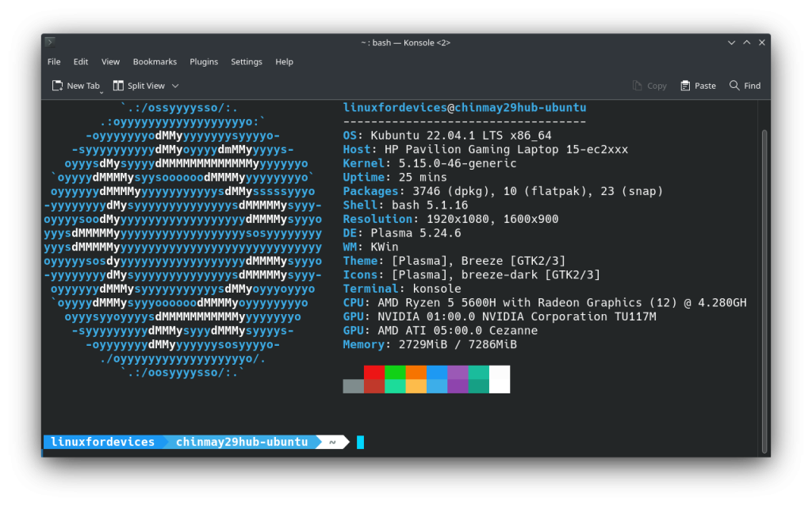Click the blinking terminal cursor block
The height and width of the screenshot is (506, 812).
[x=361, y=443]
